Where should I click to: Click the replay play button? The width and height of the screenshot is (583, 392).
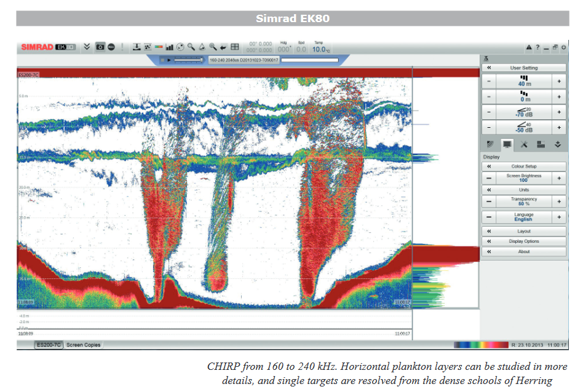169,60
